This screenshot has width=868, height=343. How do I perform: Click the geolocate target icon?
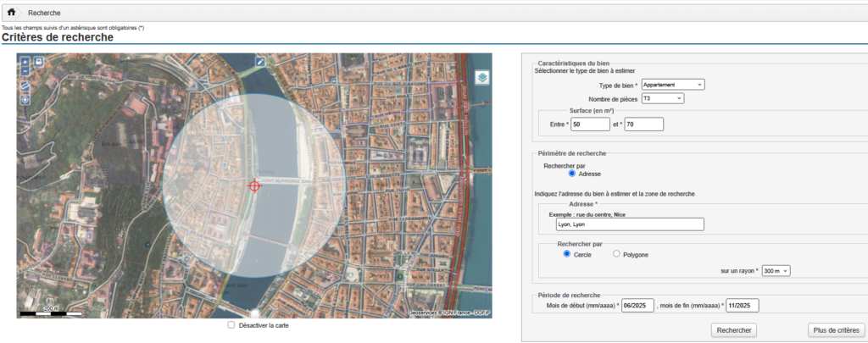coord(25,100)
